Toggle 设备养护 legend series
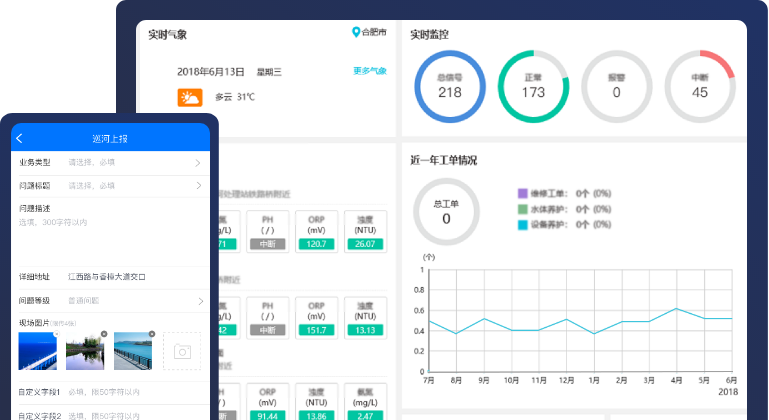This screenshot has height=420, width=769. click(x=522, y=225)
